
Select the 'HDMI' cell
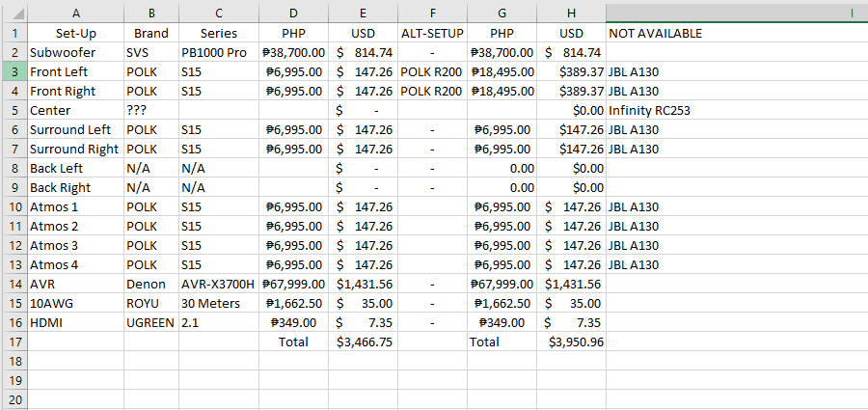(76, 322)
